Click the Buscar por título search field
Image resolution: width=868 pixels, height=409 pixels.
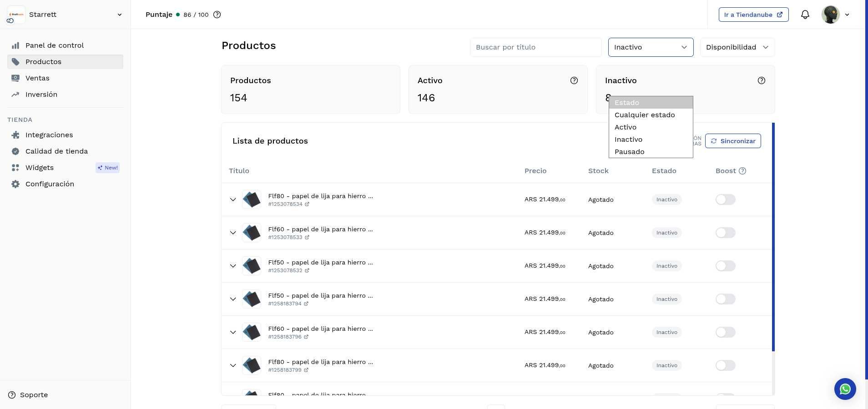[535, 47]
